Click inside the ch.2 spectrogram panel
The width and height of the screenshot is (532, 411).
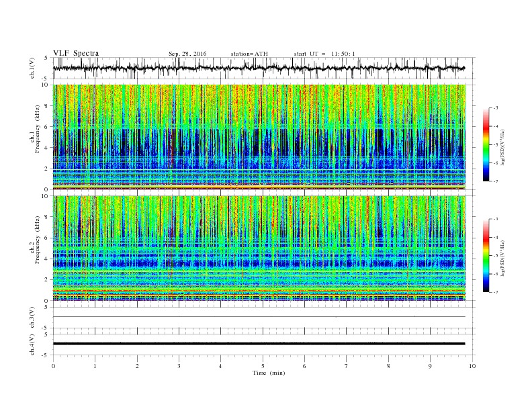point(259,248)
